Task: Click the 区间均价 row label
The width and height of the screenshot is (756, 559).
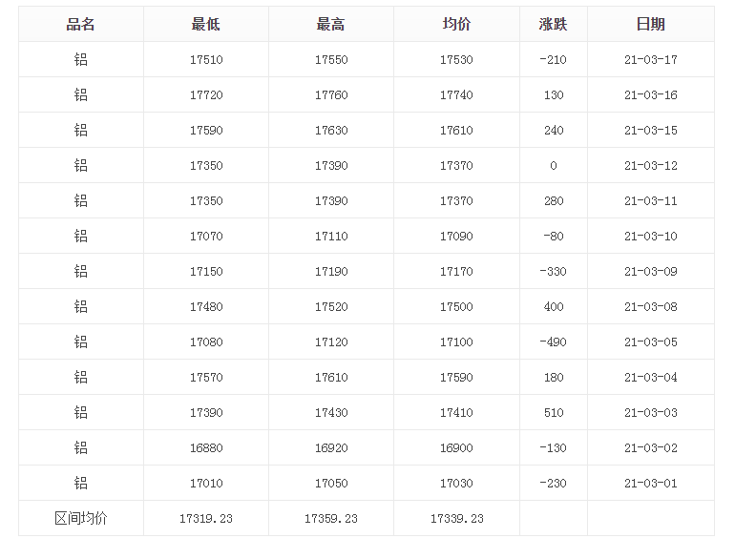Action: click(80, 519)
